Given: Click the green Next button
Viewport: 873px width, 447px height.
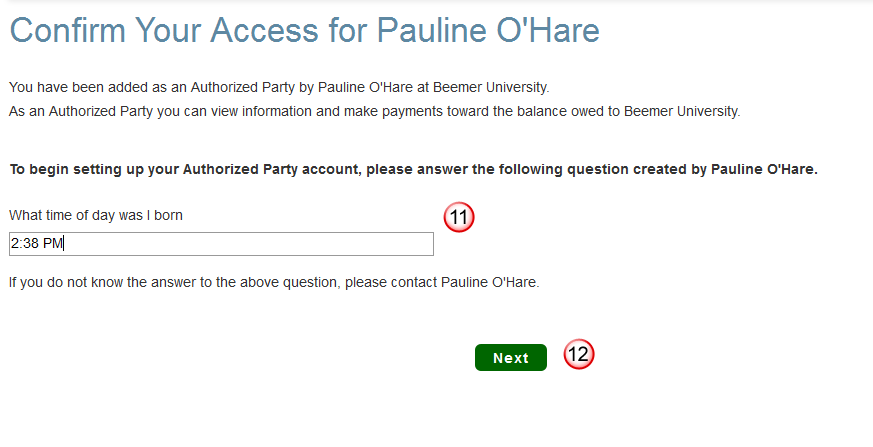Looking at the screenshot, I should point(510,358).
